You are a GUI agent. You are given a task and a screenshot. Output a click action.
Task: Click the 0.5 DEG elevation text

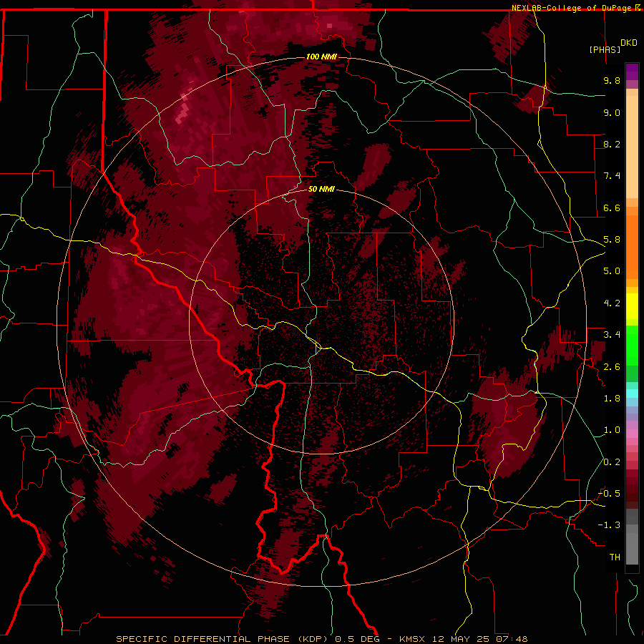click(x=358, y=639)
